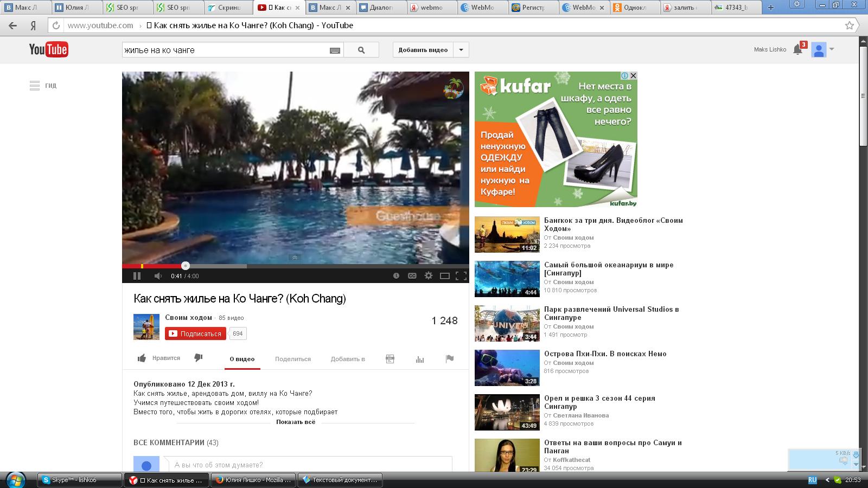Like the video with thumbs up
Viewport: 868px width, 488px height.
click(x=142, y=358)
